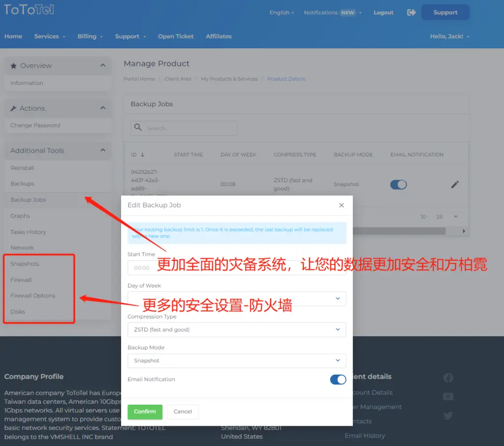Image resolution: width=504 pixels, height=446 pixels.
Task: Open the Backup Mode dropdown
Action: coord(237,361)
